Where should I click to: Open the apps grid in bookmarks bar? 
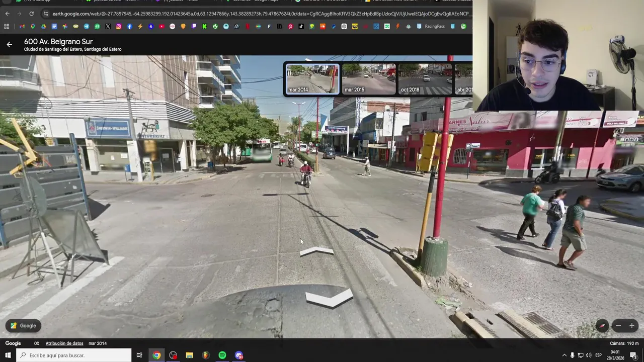7,26
